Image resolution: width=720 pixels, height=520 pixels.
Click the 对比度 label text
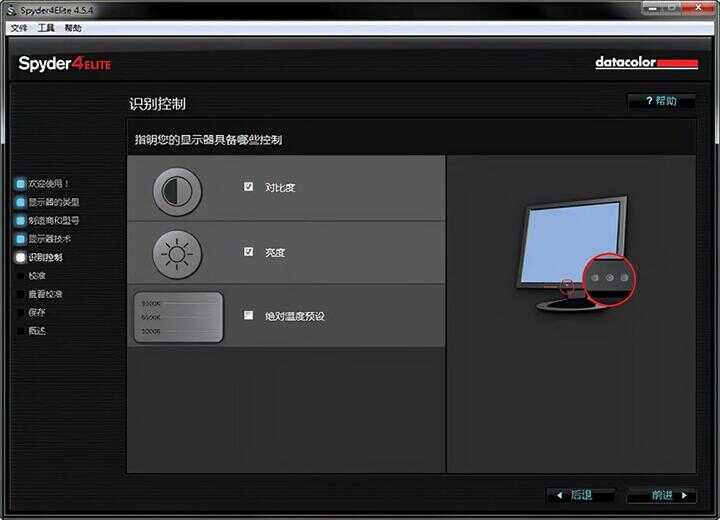[x=280, y=187]
